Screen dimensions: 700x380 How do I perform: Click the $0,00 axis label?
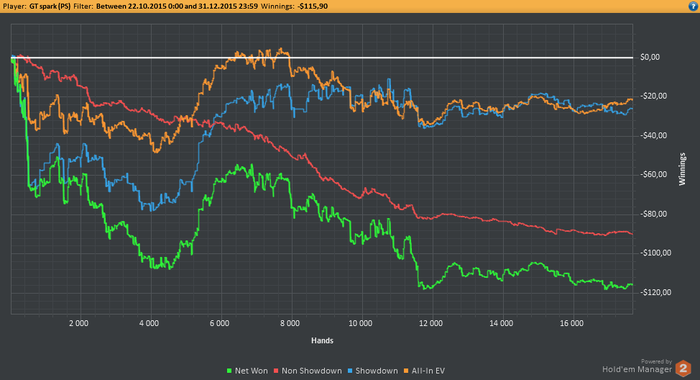click(x=650, y=57)
